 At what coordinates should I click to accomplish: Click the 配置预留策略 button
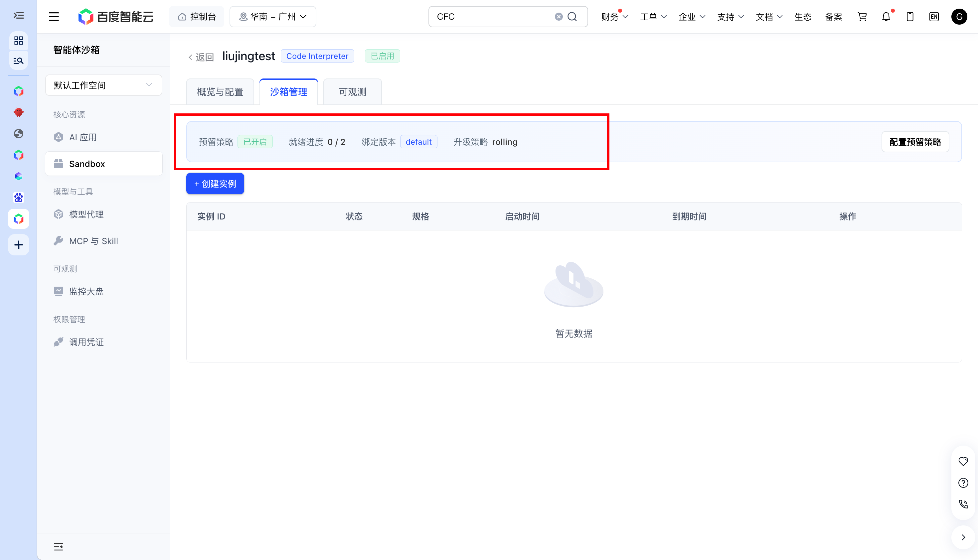[x=915, y=142]
